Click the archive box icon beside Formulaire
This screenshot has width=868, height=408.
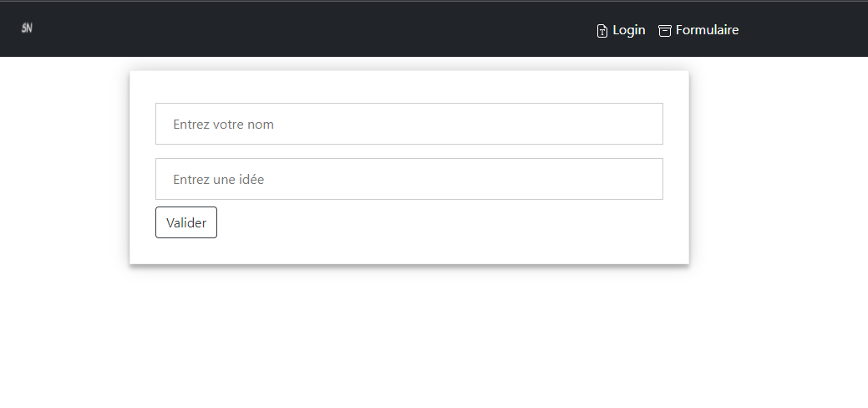pyautogui.click(x=664, y=31)
